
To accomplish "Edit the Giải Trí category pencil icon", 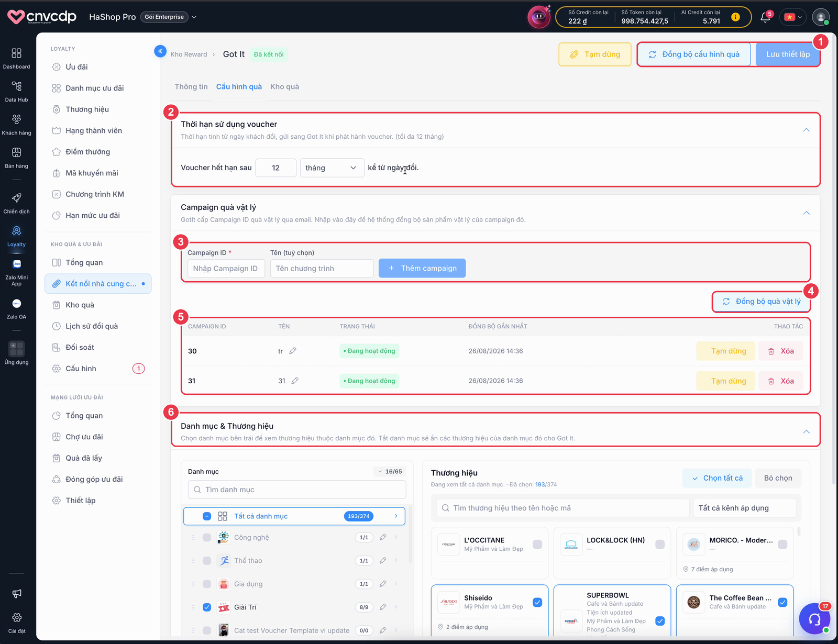I will [383, 607].
